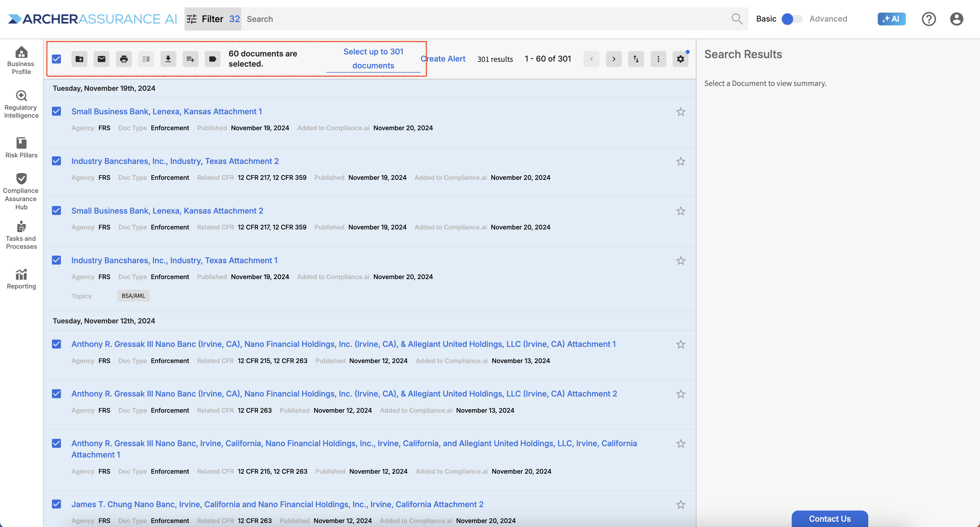Screen dimensions: 980x527
Task: Uncheck Industry Bancshares Texas Attachment 2 checkbox
Action: point(57,161)
